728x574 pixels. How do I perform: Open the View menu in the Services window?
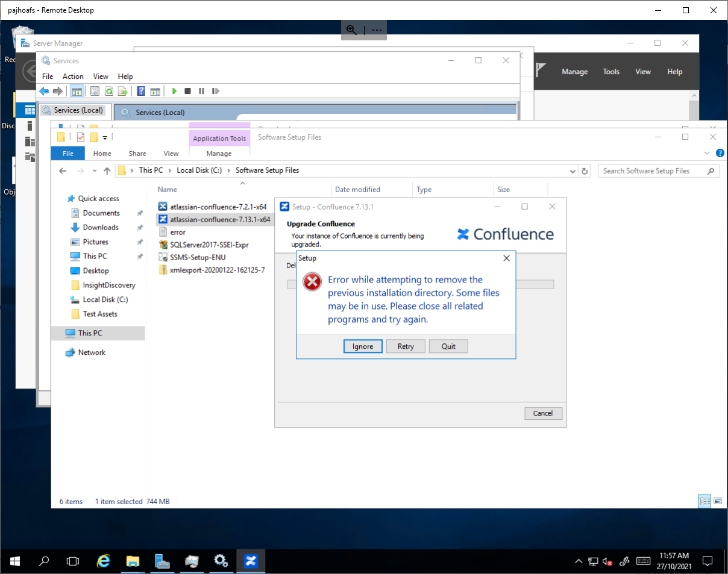pyautogui.click(x=101, y=76)
